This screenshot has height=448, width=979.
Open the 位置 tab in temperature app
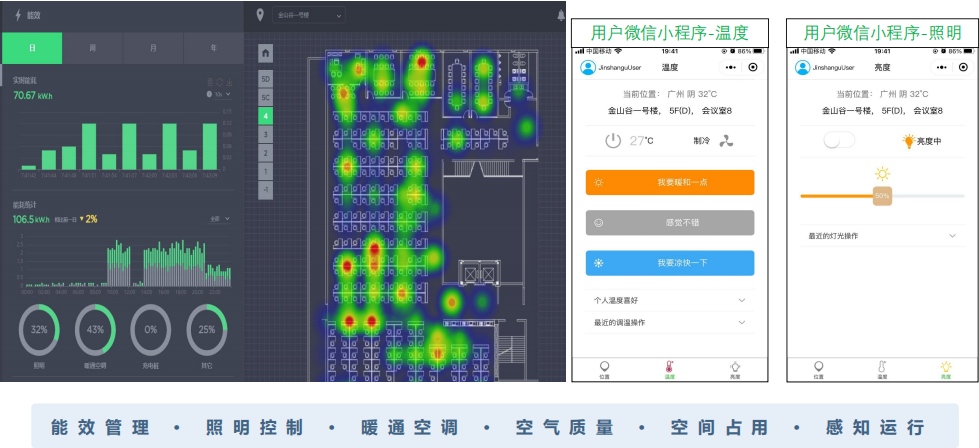tap(603, 369)
